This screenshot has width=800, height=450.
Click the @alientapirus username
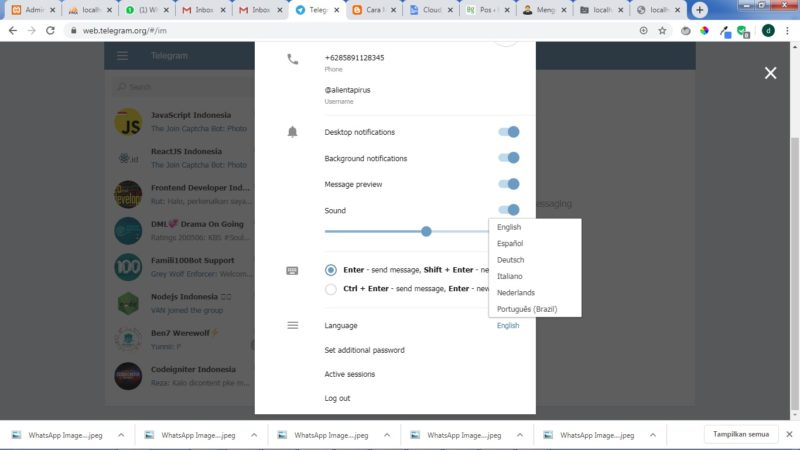coord(347,90)
